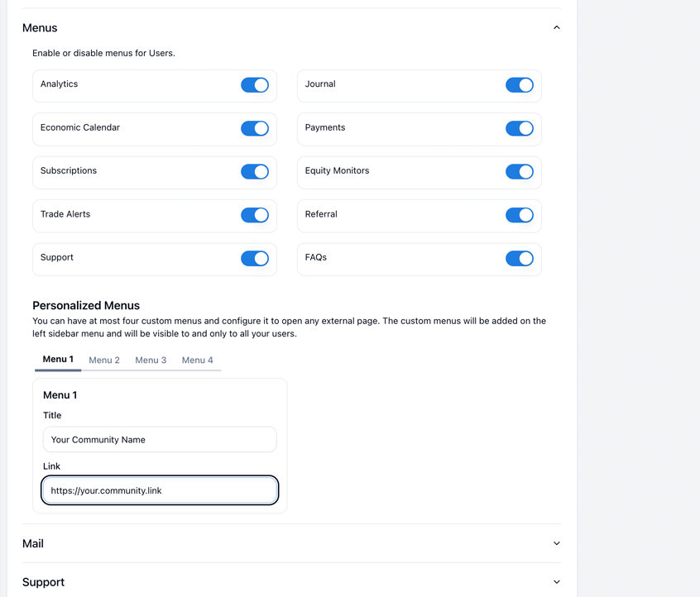Expand the Mail section chevron
700x597 pixels.
click(556, 543)
